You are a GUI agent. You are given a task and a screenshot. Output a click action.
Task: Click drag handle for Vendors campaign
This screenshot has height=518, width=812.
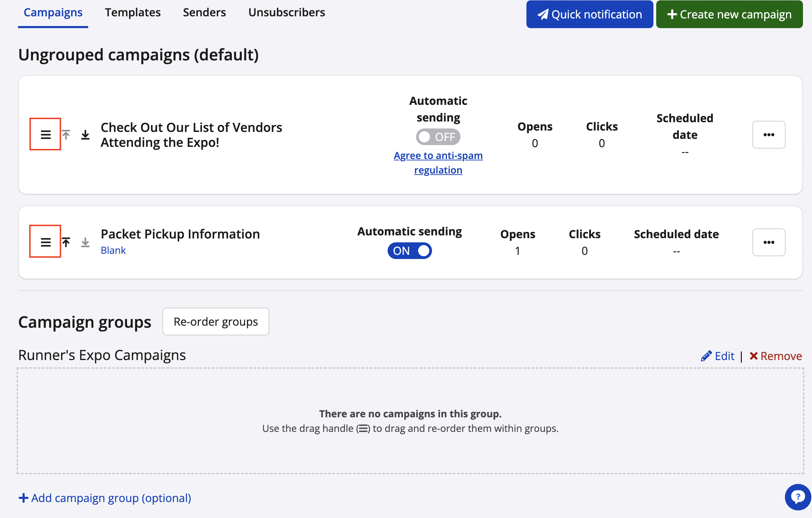pos(45,134)
